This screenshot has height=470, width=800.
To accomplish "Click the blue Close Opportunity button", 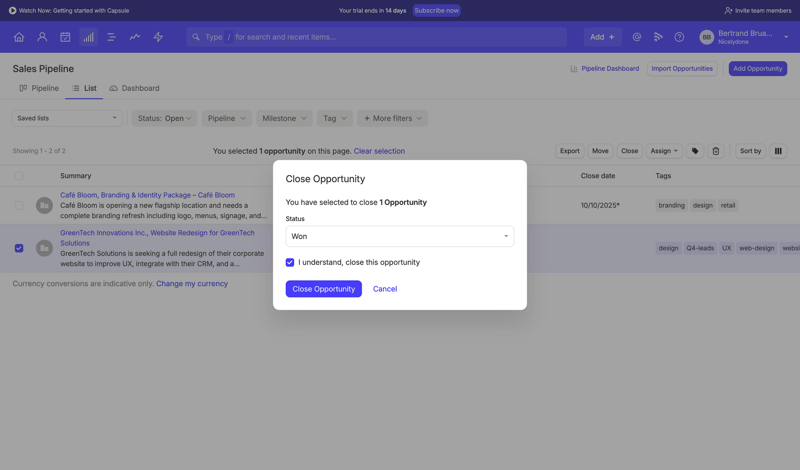I will tap(323, 289).
